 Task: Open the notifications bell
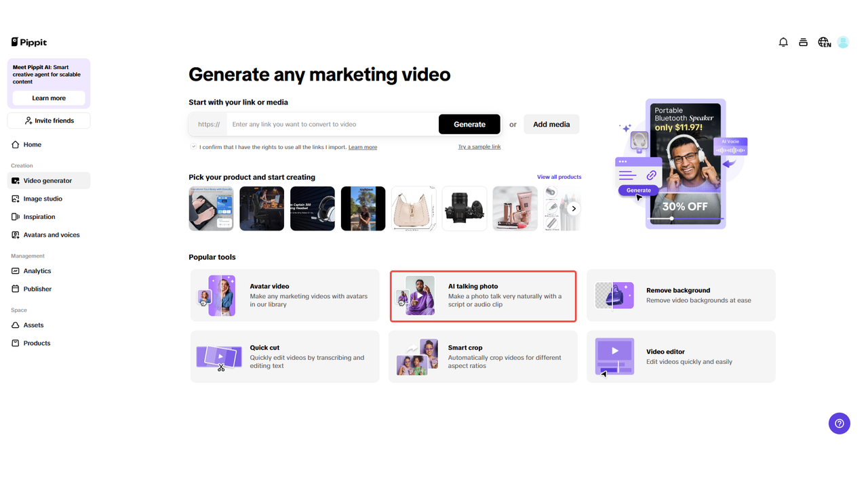click(x=783, y=42)
